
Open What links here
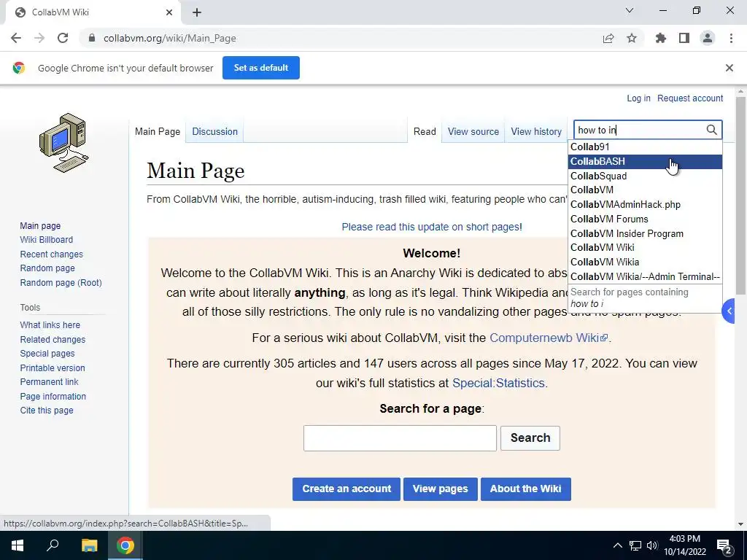click(x=50, y=324)
